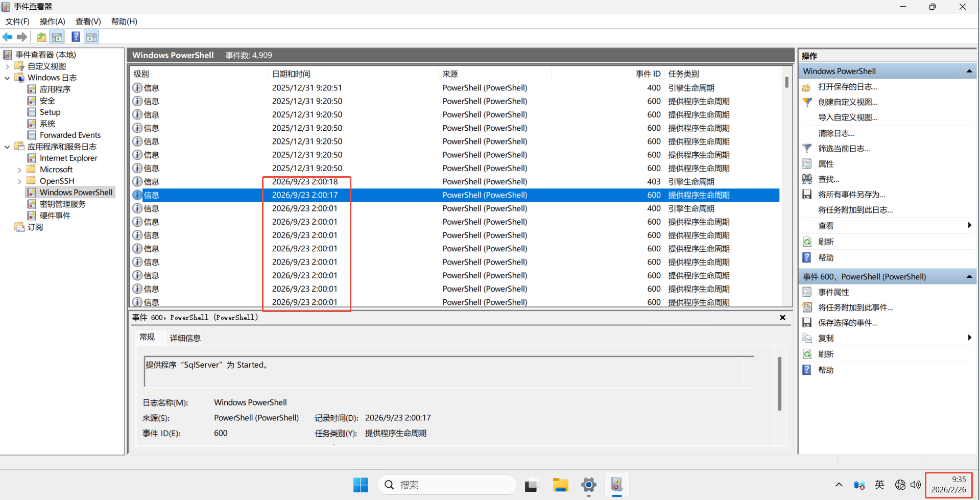Click the Forward arrow in the toolbar

22,37
